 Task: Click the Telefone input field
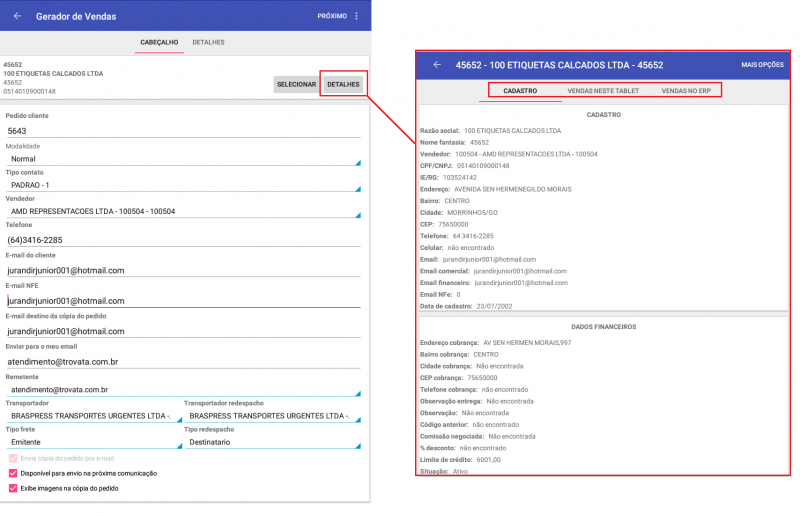point(183,240)
